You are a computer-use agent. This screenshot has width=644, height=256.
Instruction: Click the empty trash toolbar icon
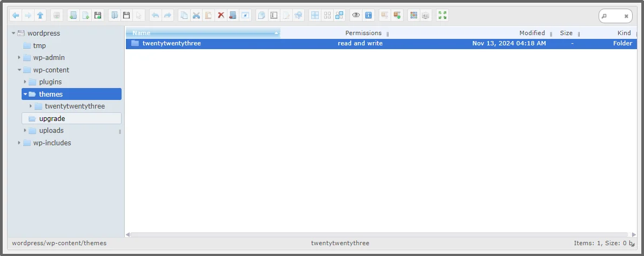tap(233, 16)
